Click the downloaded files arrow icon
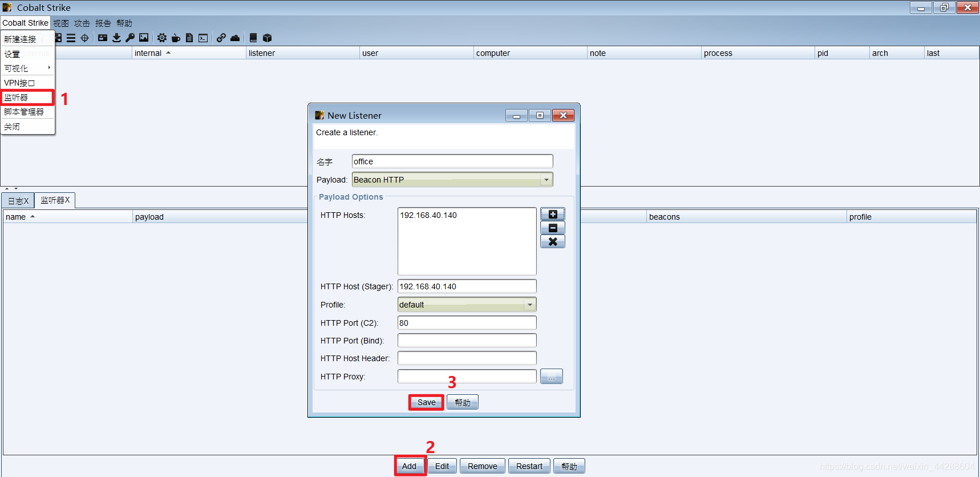This screenshot has width=980, height=477. pos(116,38)
